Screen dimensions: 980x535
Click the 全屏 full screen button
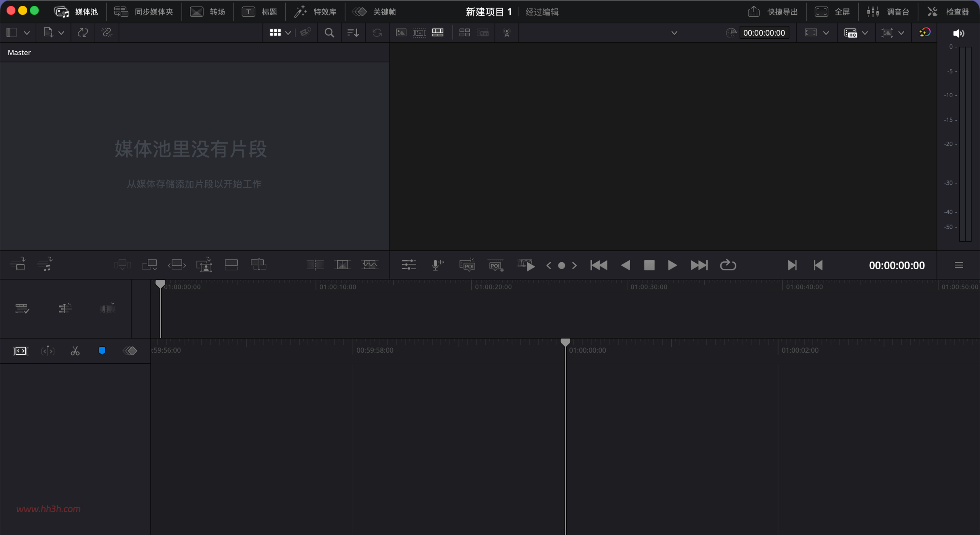tap(832, 12)
